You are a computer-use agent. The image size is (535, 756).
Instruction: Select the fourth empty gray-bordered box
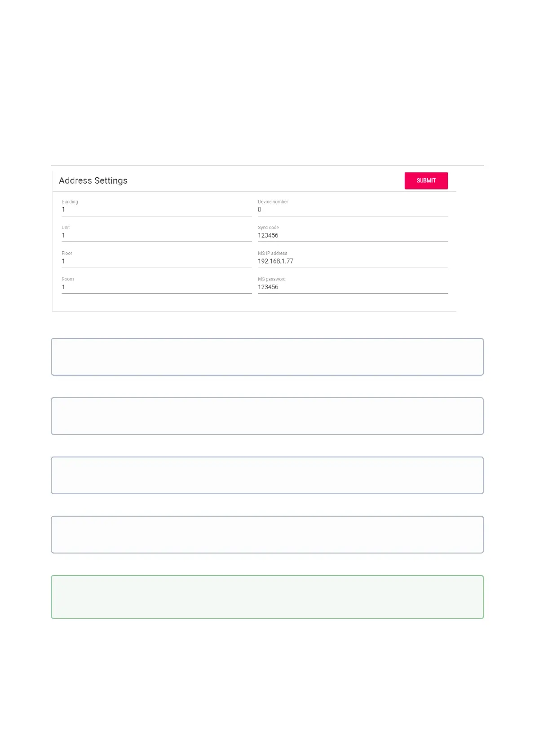[x=267, y=535]
